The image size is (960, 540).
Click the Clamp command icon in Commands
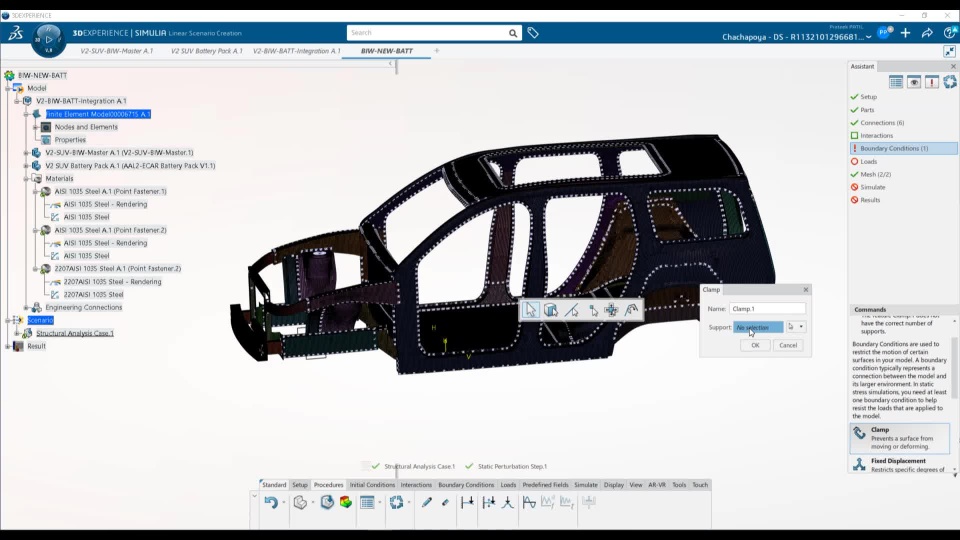[x=860, y=433]
